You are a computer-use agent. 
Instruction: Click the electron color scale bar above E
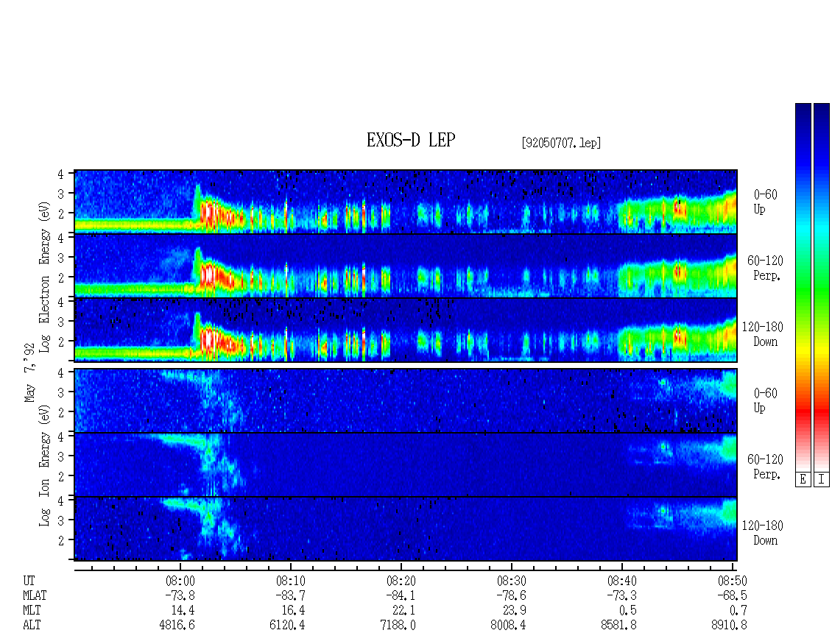tap(803, 286)
